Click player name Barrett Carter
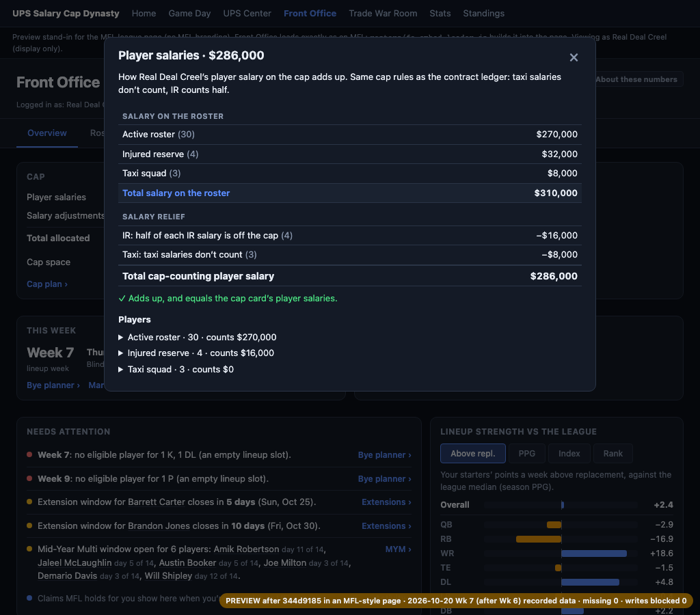Viewport: 700px width, 615px height. tap(157, 502)
